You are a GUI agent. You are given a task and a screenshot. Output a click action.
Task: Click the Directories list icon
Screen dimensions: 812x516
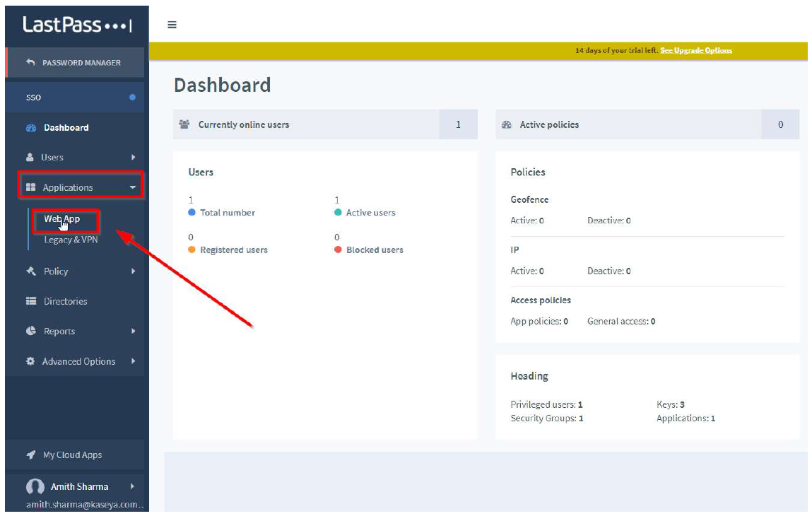(31, 301)
